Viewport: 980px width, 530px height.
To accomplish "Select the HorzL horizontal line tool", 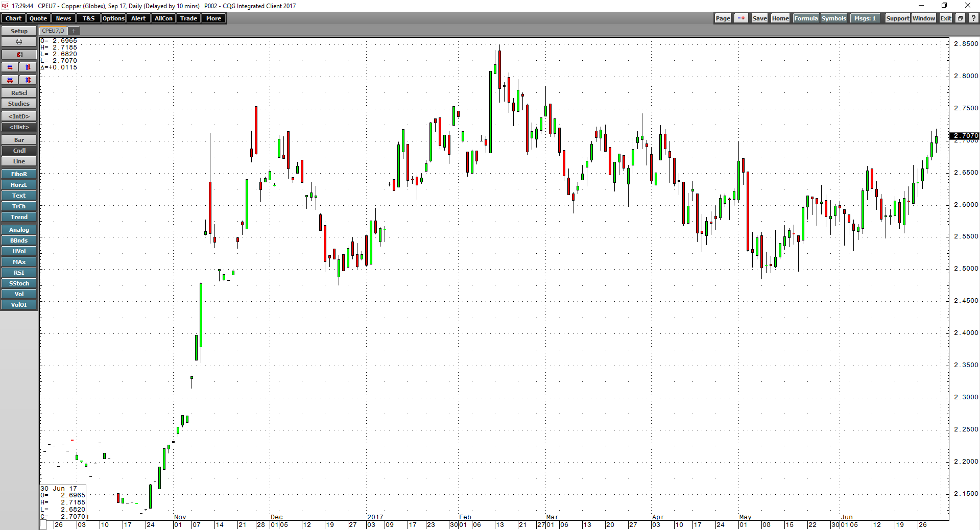I will point(19,185).
